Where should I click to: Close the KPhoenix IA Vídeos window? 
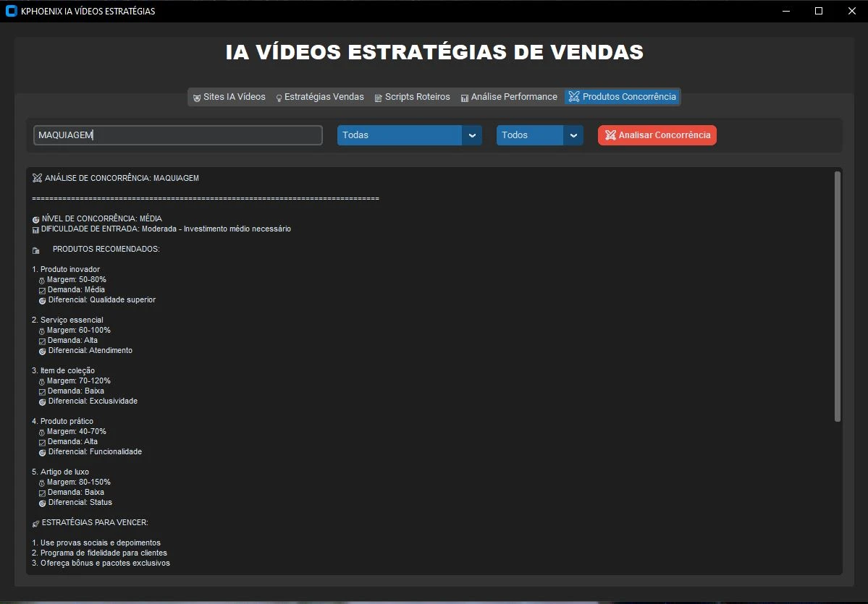click(x=851, y=11)
